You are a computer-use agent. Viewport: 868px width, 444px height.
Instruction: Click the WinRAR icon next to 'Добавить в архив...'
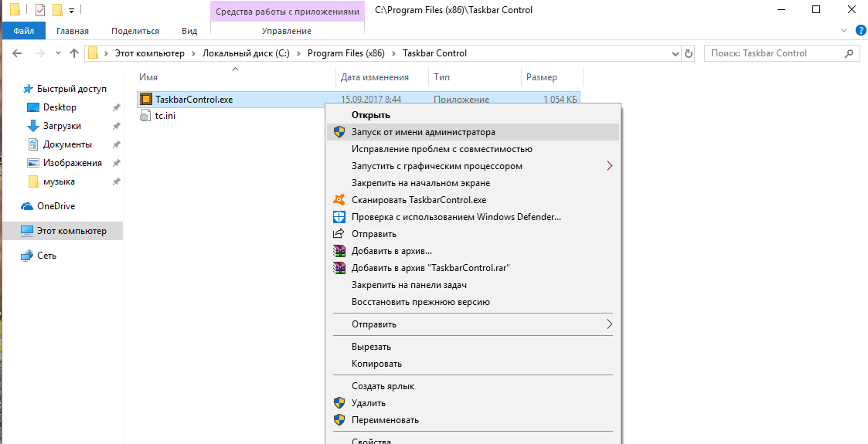tap(339, 251)
